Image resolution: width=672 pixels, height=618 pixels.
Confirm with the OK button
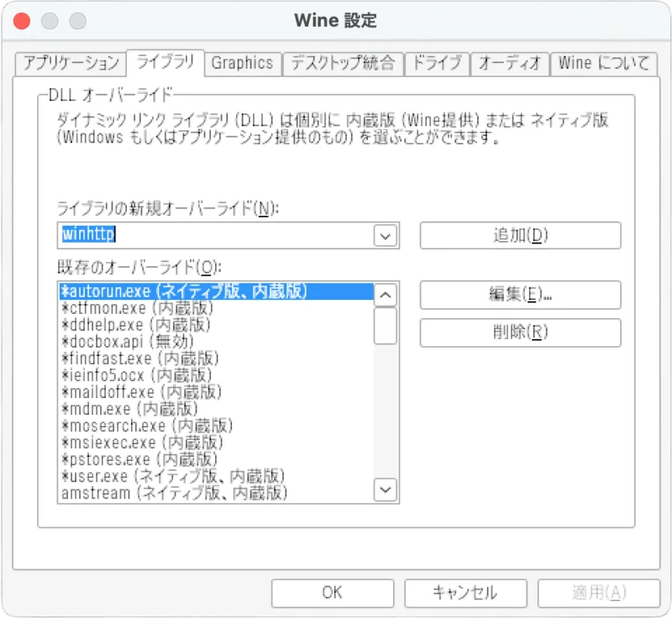point(333,593)
